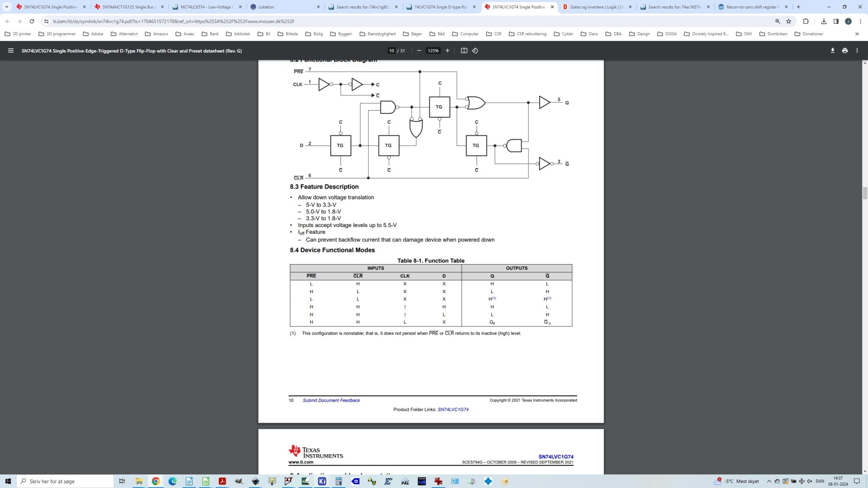868x488 pixels.
Task: Close the Lokation tab
Action: point(318,7)
